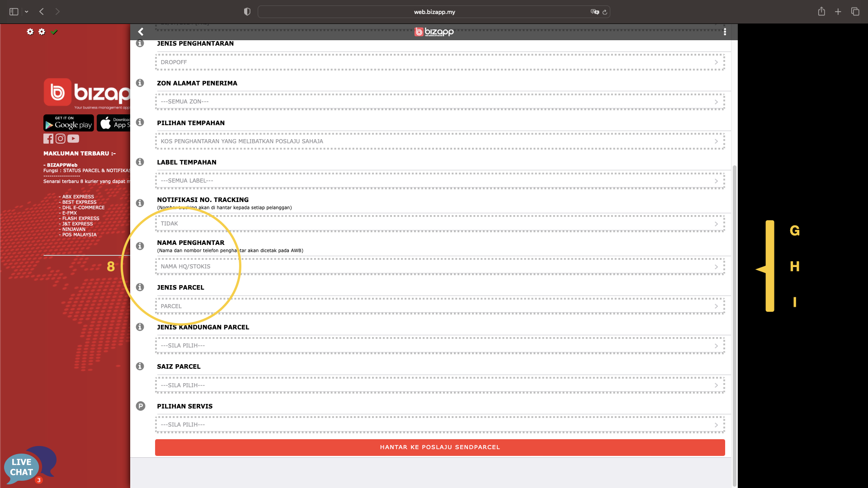Open Jenis Kandungan Parcel dropdown
This screenshot has height=488, width=868.
440,346
